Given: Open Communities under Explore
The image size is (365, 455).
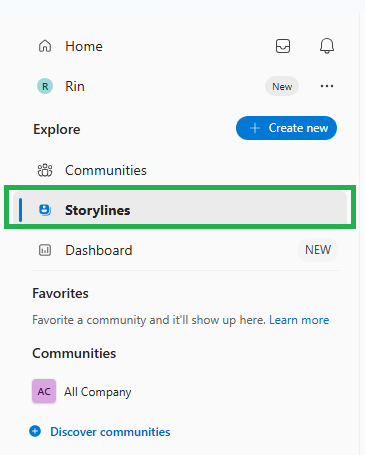Looking at the screenshot, I should coord(106,170).
